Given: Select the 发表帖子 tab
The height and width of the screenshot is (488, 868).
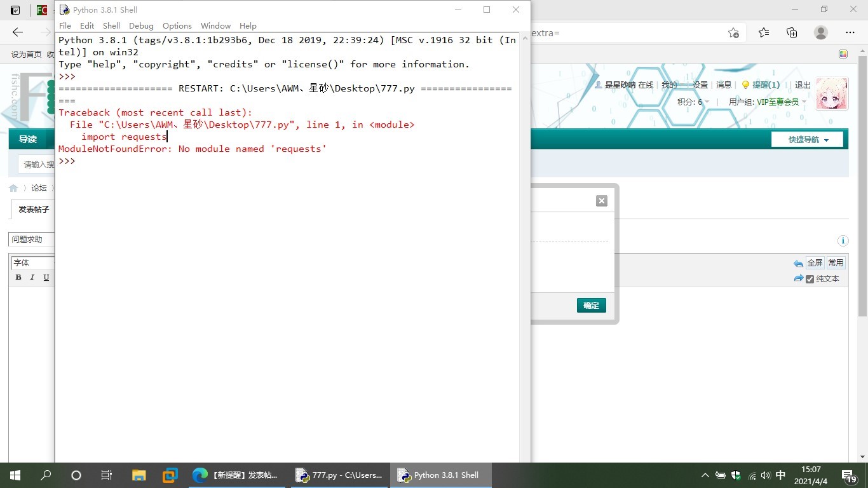Looking at the screenshot, I should pyautogui.click(x=34, y=209).
